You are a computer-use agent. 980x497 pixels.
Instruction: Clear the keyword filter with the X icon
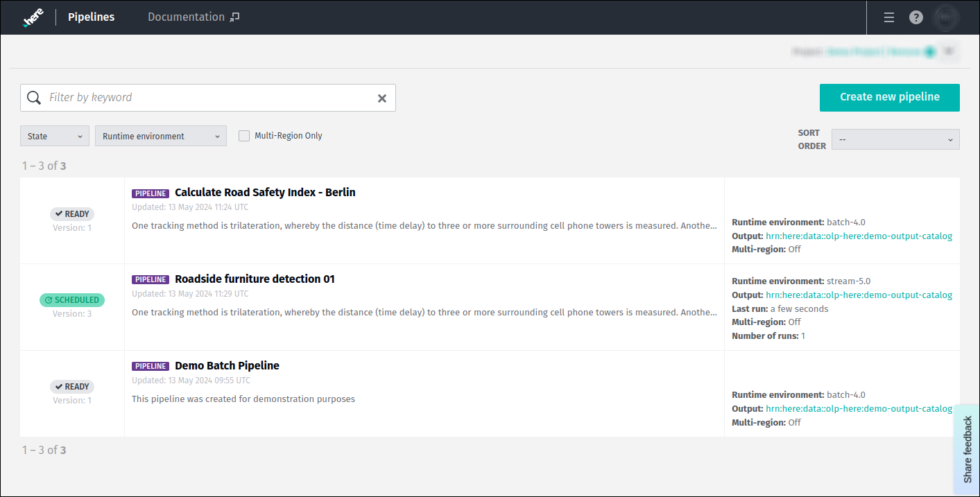[x=381, y=98]
